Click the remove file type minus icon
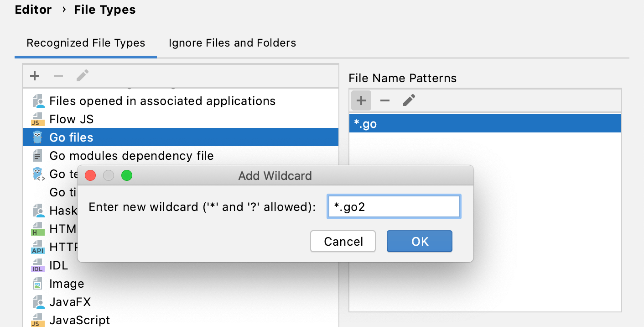Image resolution: width=644 pixels, height=327 pixels. (58, 76)
